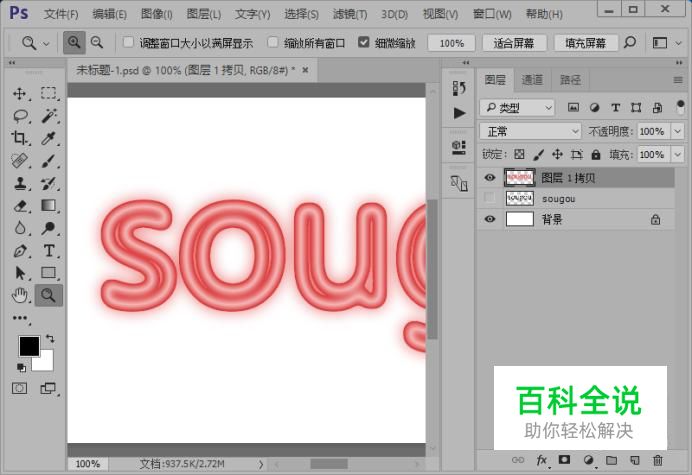692x475 pixels.
Task: Click the 适合屏幕 button
Action: pos(514,43)
